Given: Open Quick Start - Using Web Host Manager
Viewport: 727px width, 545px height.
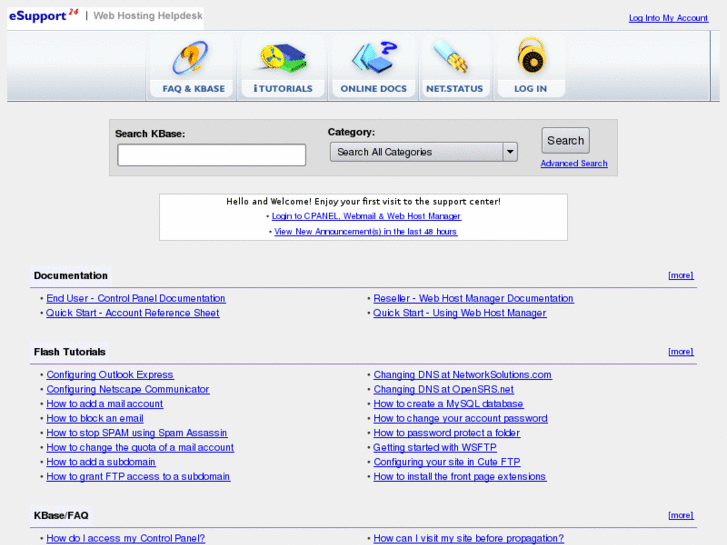Looking at the screenshot, I should (460, 313).
